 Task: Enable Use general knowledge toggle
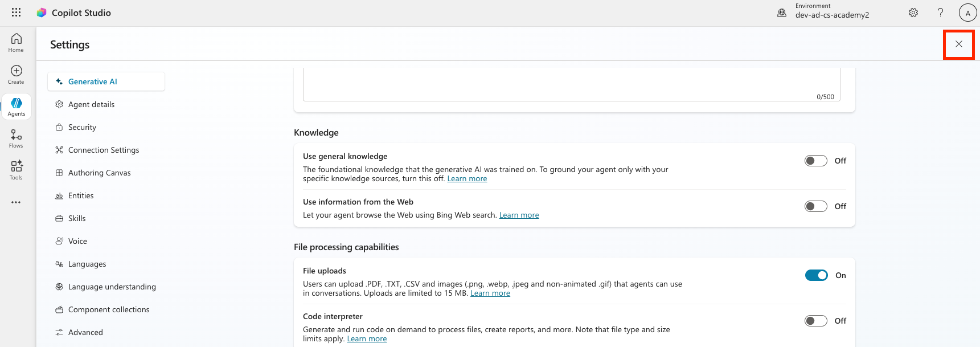pos(815,161)
